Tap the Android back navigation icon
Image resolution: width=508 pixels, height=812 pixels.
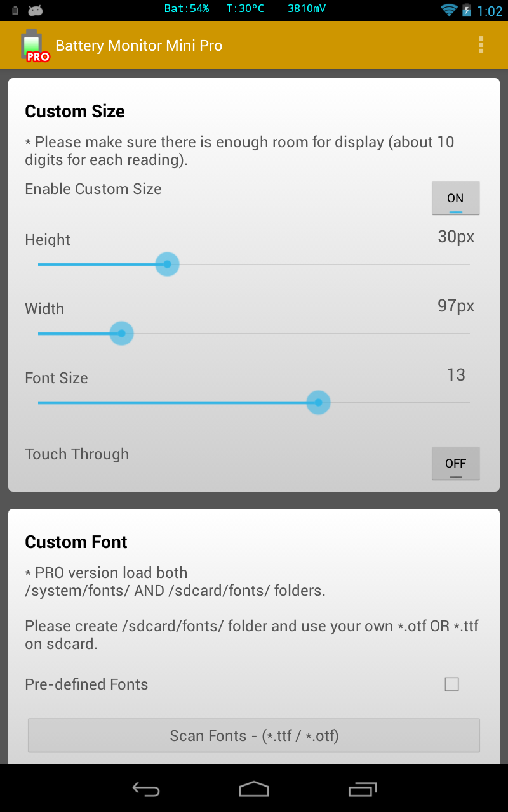pyautogui.click(x=146, y=789)
